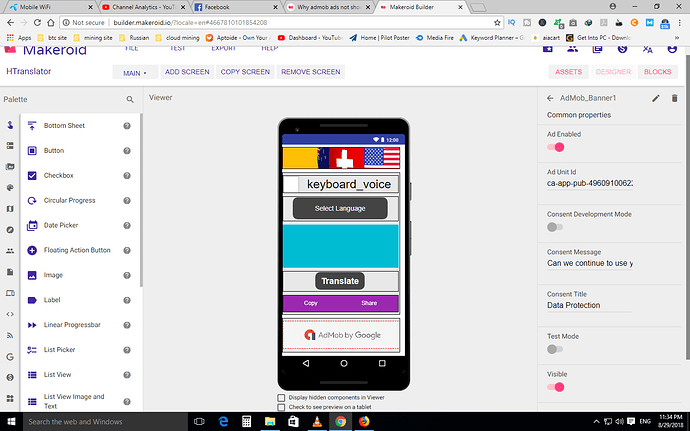Open Firefox from the Windows taskbar
This screenshot has width=690, height=431.
pos(364,422)
